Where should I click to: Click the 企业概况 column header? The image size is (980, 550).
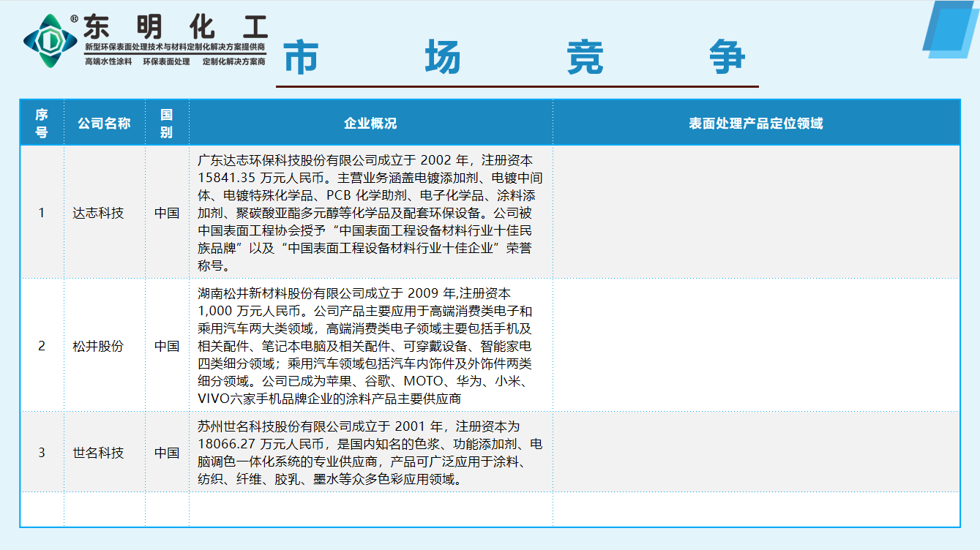(370, 123)
